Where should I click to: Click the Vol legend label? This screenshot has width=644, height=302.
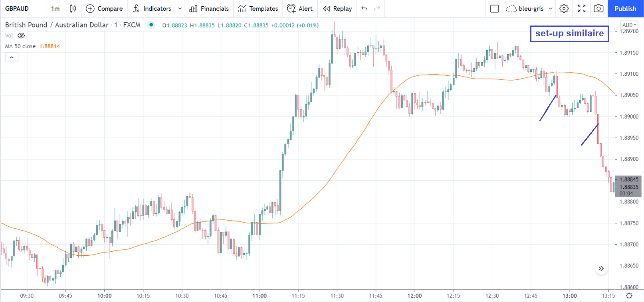(9, 36)
